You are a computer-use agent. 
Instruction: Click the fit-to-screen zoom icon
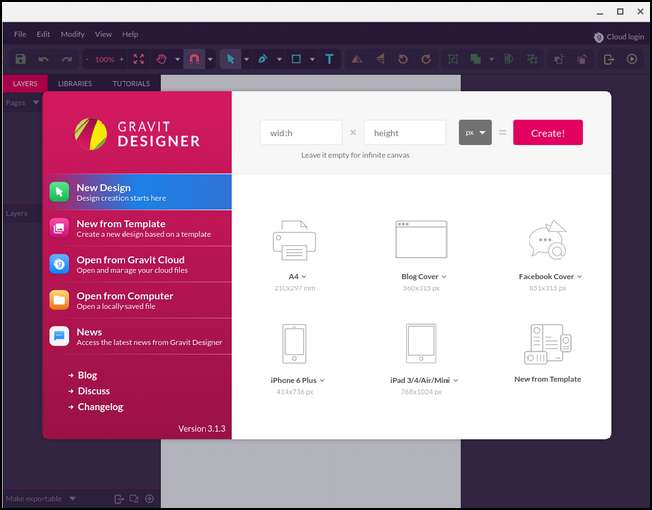coord(138,59)
